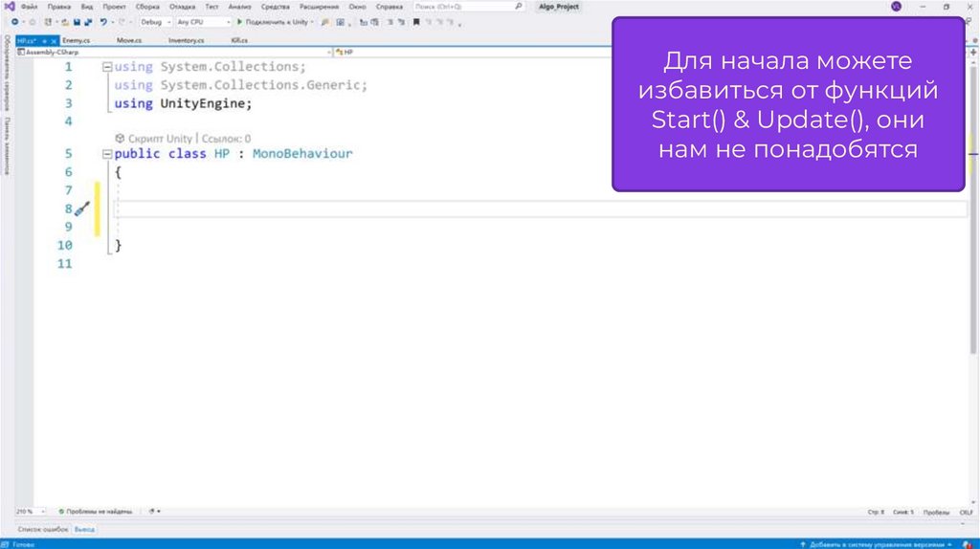Open the Средства menu
This screenshot has height=549, width=980.
[275, 7]
